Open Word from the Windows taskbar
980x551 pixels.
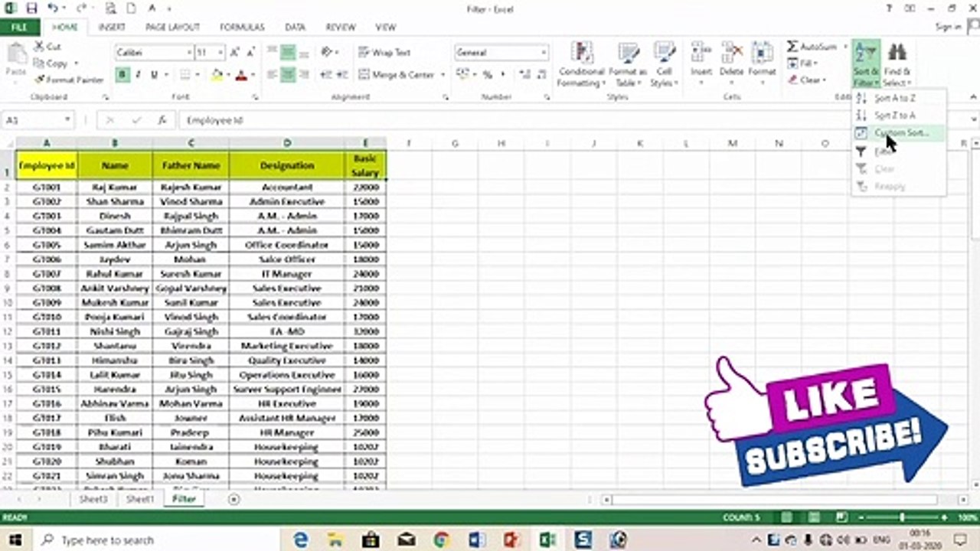pos(477,540)
